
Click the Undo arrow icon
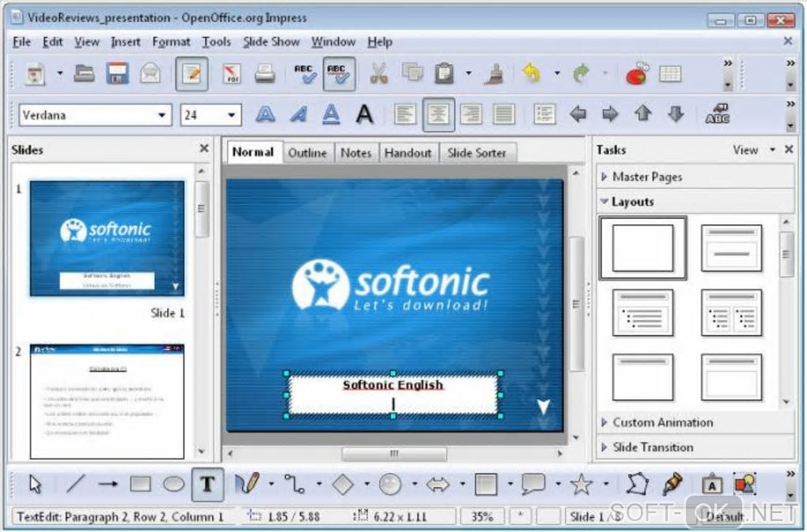(532, 74)
